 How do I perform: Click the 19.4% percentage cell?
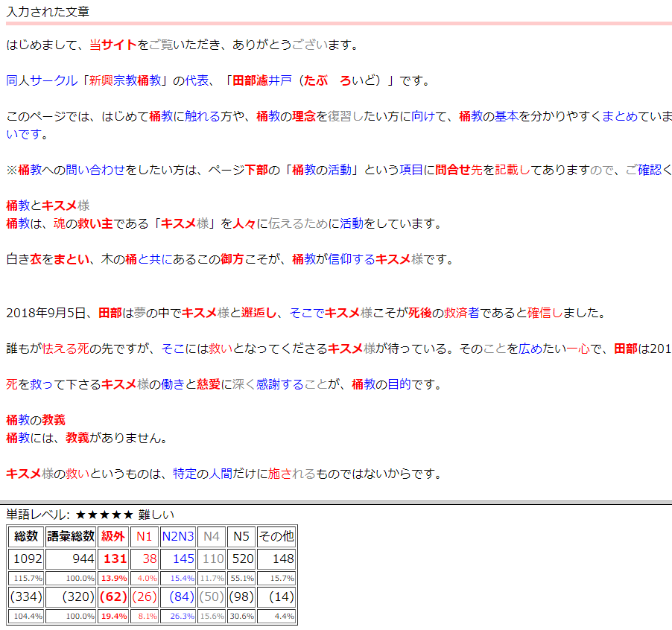coord(113,617)
